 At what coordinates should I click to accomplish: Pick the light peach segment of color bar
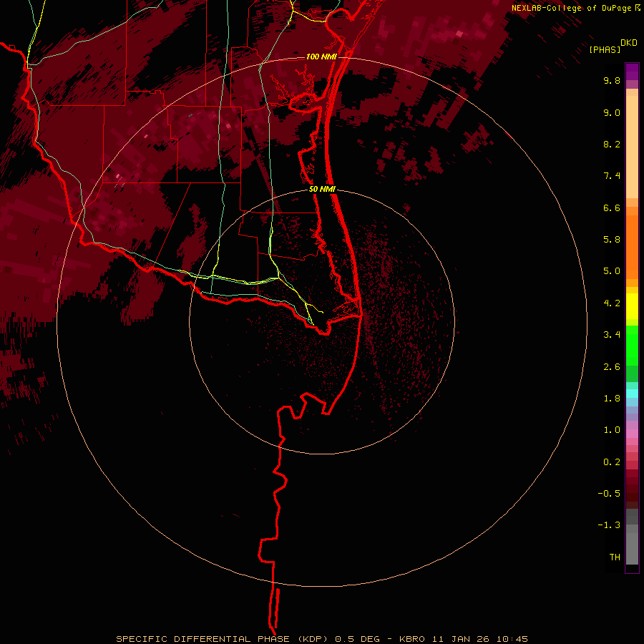(x=632, y=147)
